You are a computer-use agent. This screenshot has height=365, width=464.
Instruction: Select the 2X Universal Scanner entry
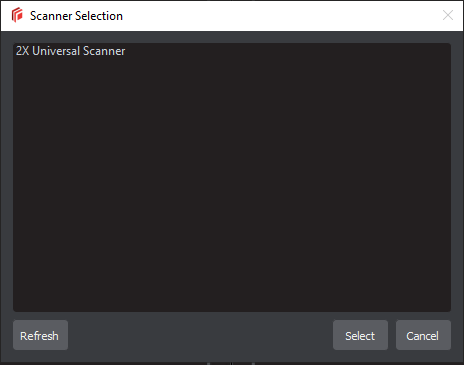point(70,51)
